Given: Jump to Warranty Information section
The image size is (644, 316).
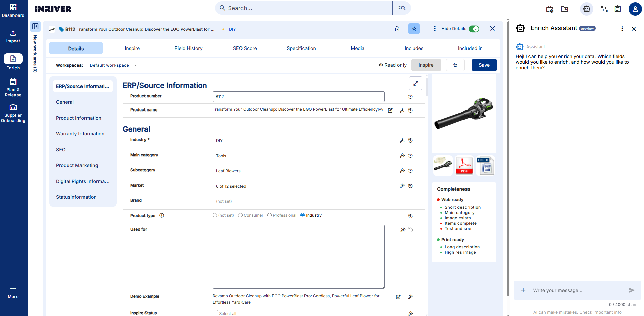Looking at the screenshot, I should click(x=80, y=134).
